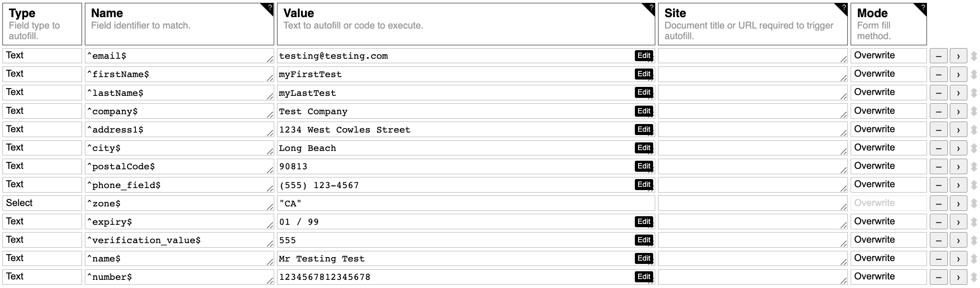Click the "CA" value field
This screenshot has width=980, height=288.
coord(465,204)
